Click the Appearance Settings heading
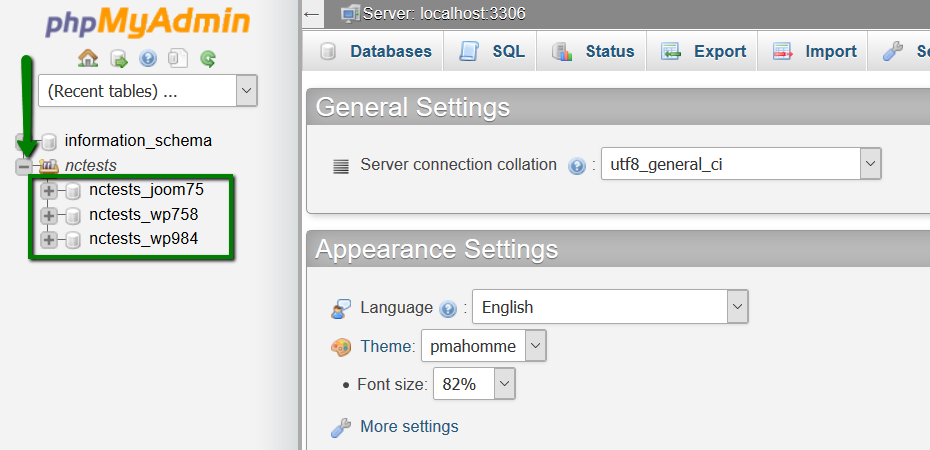The height and width of the screenshot is (450, 930). point(437,250)
